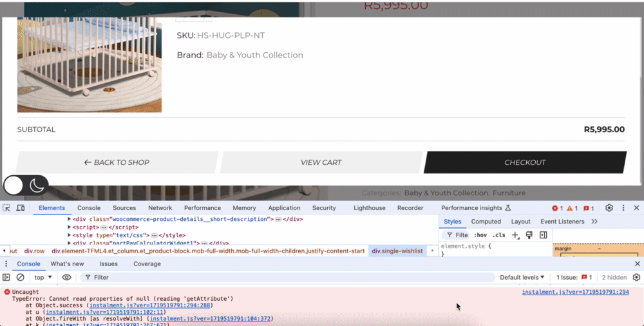
Task: Open the Sources tab
Action: (x=124, y=208)
